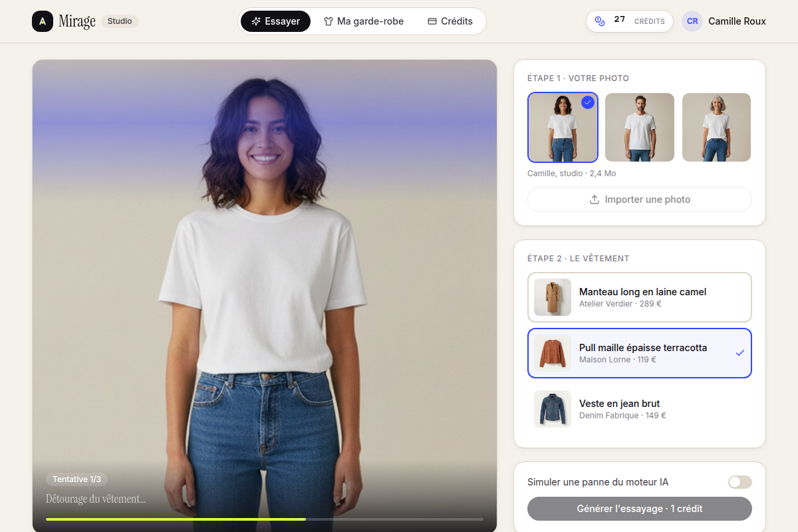The height and width of the screenshot is (532, 798).
Task: Click the terracotta sweater thumbnail image
Action: 553,353
